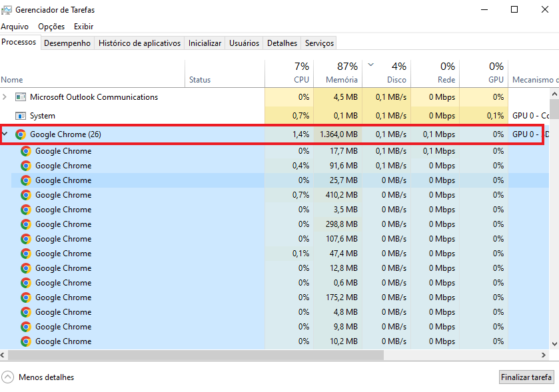
Task: Click Chrome icon in the 3,5 MB row
Action: tap(26, 210)
